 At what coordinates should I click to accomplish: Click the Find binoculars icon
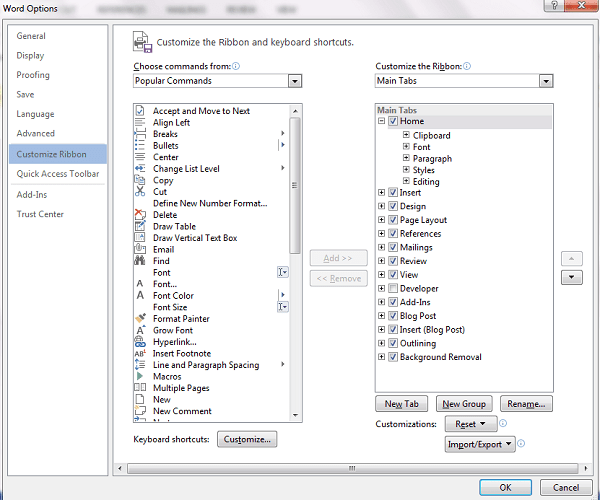pyautogui.click(x=140, y=261)
